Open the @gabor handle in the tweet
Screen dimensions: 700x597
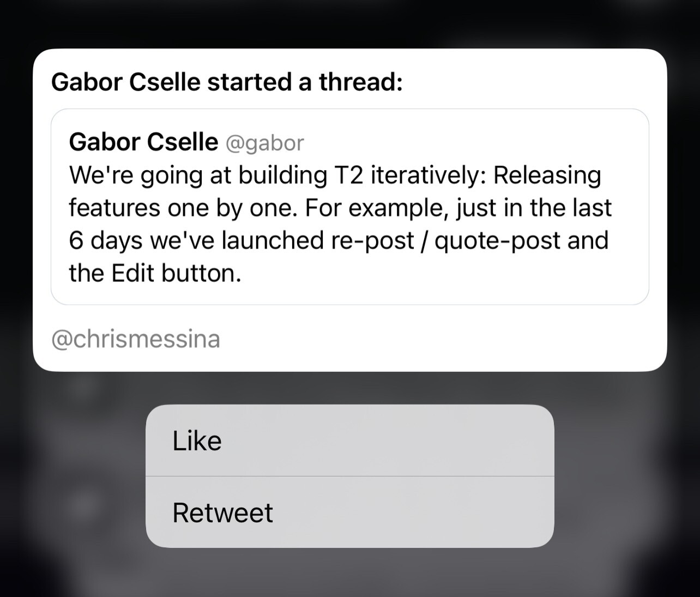pyautogui.click(x=264, y=143)
